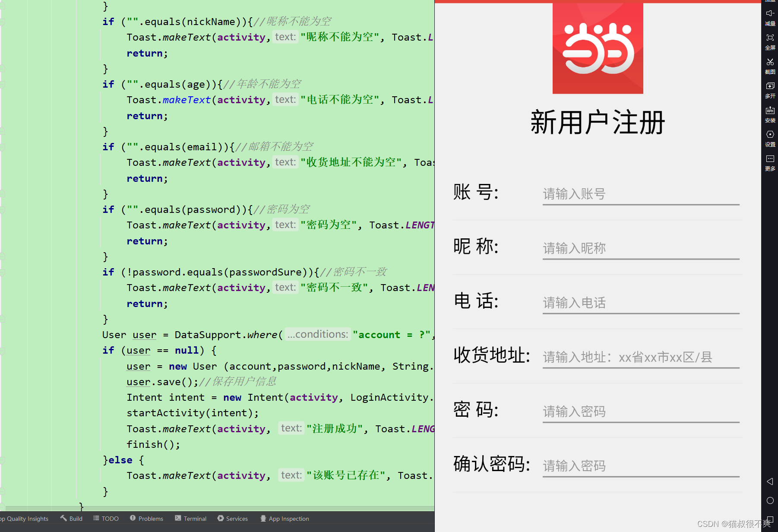The height and width of the screenshot is (532, 778).
Task: Click the startActivity(intent); line
Action: 193,413
